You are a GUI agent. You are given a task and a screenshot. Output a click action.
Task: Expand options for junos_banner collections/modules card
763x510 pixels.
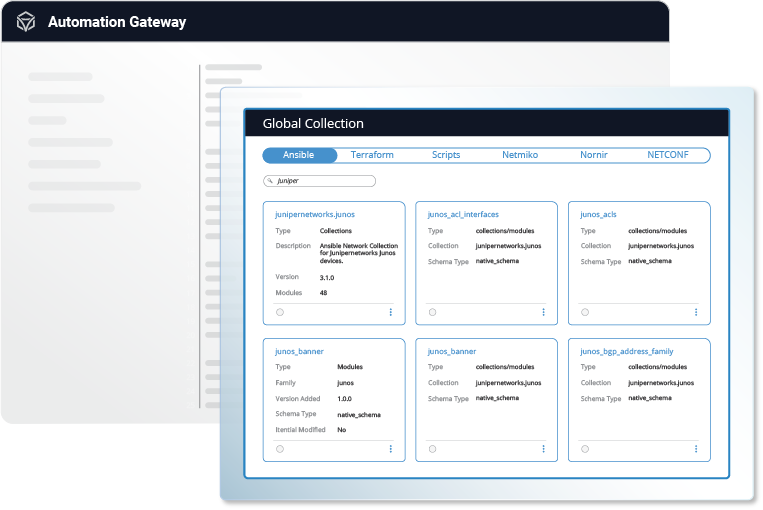tap(543, 449)
